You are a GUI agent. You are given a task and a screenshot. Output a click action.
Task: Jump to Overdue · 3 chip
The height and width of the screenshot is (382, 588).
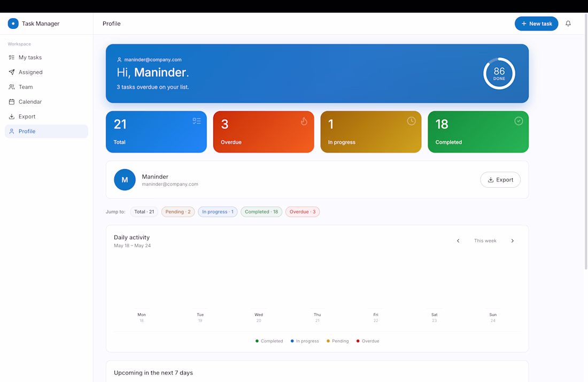coord(303,212)
